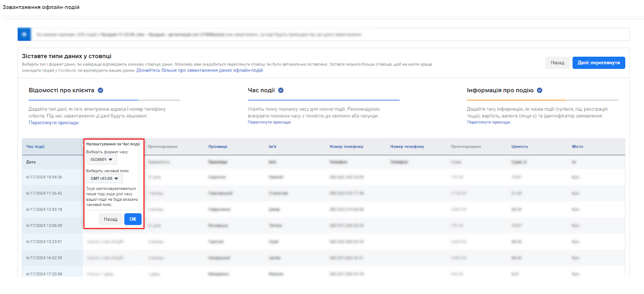Screen dimensions: 644x294
Task: Open Переглянути приклади link under Відомості про клієнта
Action: tap(54, 123)
